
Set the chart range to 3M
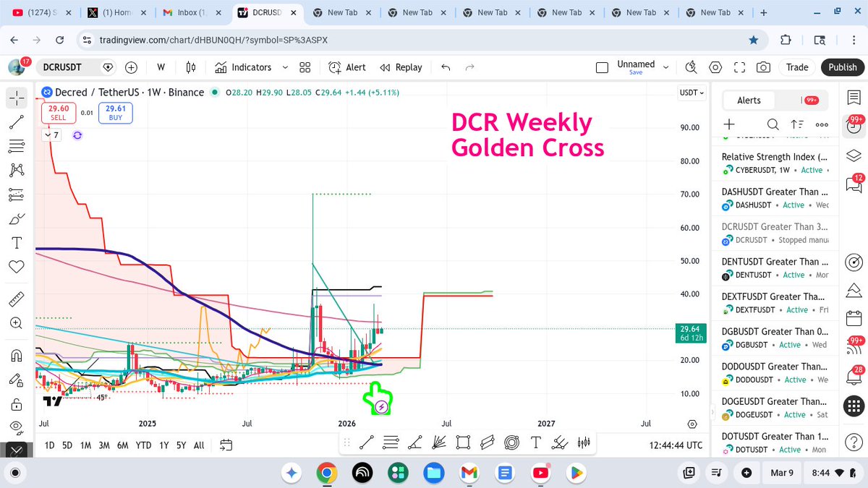click(104, 445)
